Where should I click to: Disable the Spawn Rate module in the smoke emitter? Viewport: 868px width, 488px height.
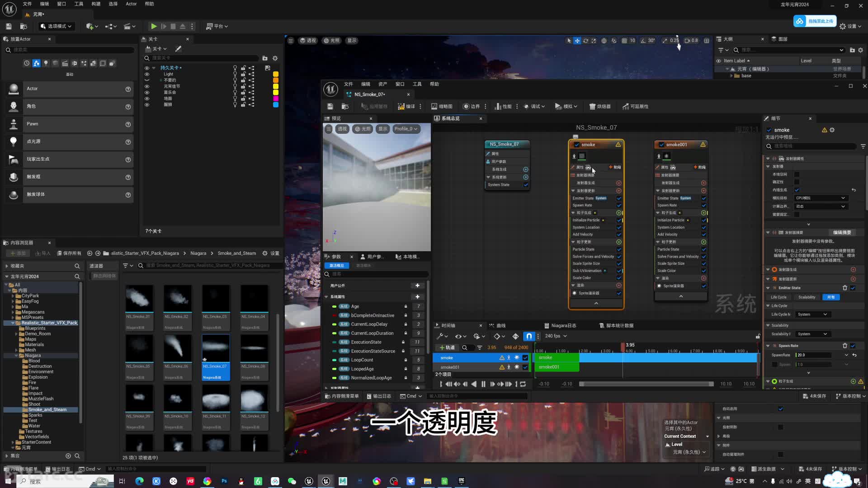click(x=619, y=205)
